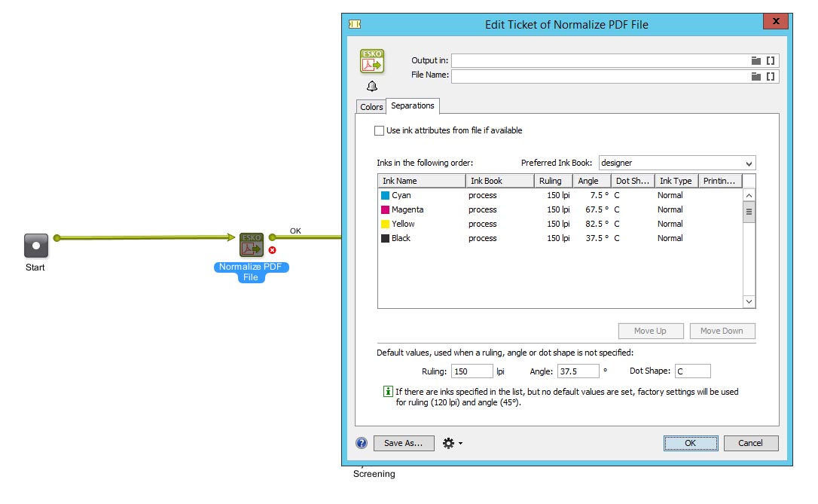Insert SmartName in File Name field
Screen dimensions: 818x504
click(x=771, y=76)
